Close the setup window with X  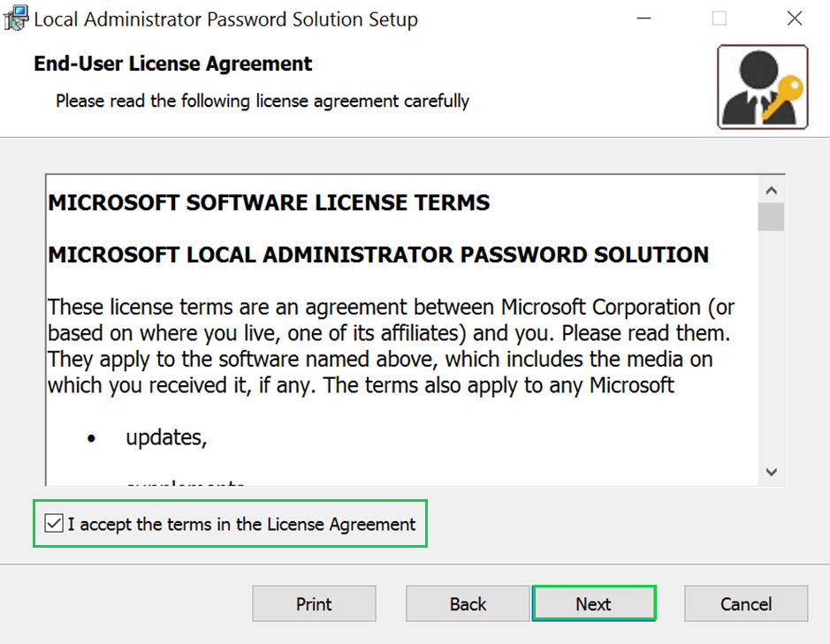(x=794, y=19)
